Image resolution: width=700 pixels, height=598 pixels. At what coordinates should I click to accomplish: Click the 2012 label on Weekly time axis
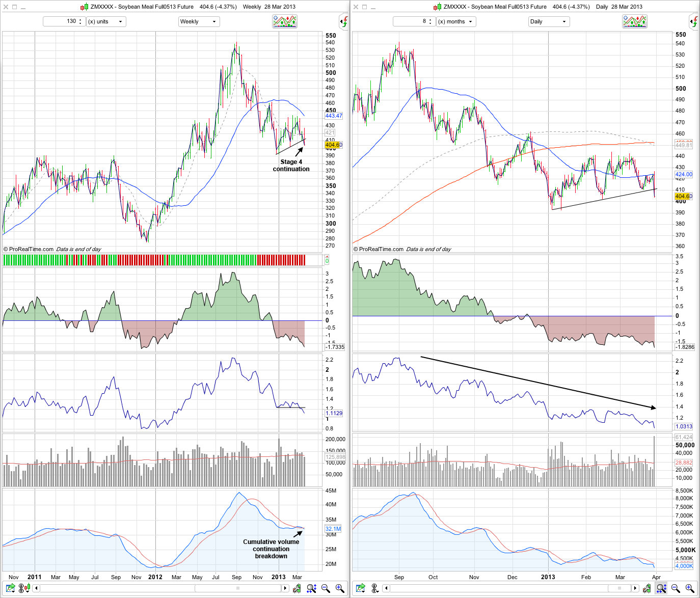click(155, 577)
